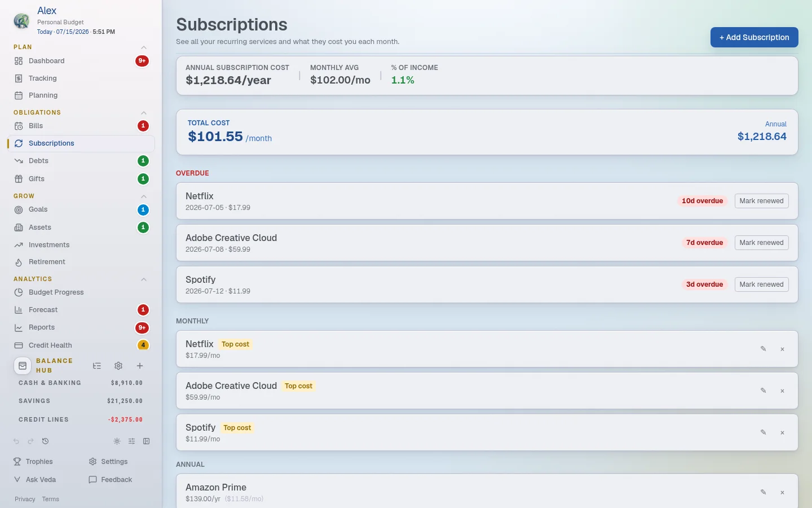The width and height of the screenshot is (812, 508).
Task: Click the redo arrow icon
Action: (30, 441)
